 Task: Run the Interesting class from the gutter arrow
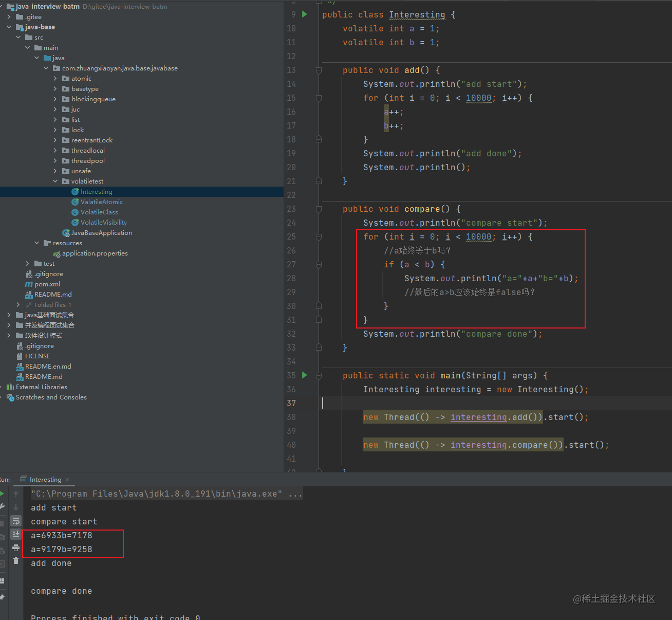[305, 14]
